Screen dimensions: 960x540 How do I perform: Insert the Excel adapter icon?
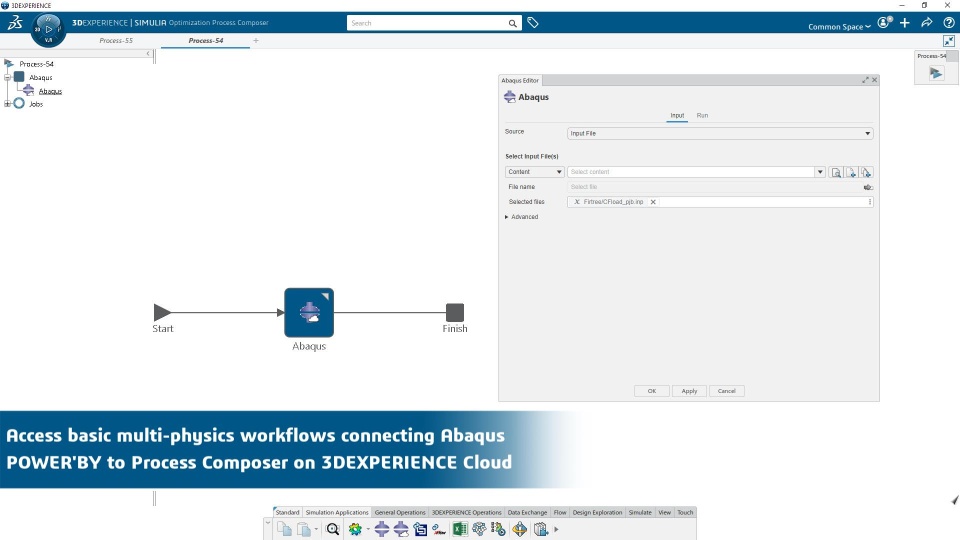(x=460, y=529)
